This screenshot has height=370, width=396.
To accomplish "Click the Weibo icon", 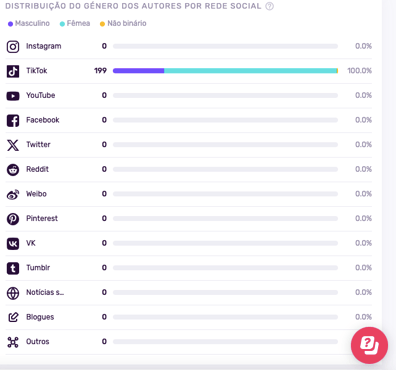I will [x=13, y=194].
